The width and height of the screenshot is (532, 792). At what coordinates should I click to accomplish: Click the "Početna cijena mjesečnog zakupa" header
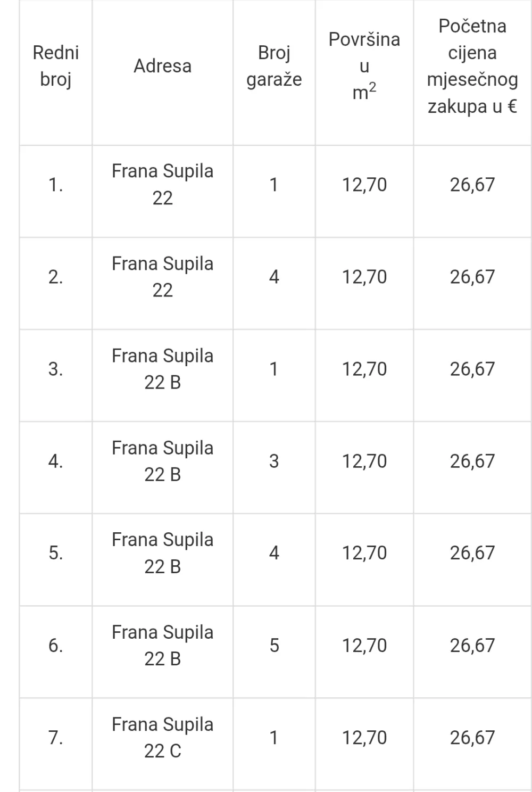coord(472,66)
